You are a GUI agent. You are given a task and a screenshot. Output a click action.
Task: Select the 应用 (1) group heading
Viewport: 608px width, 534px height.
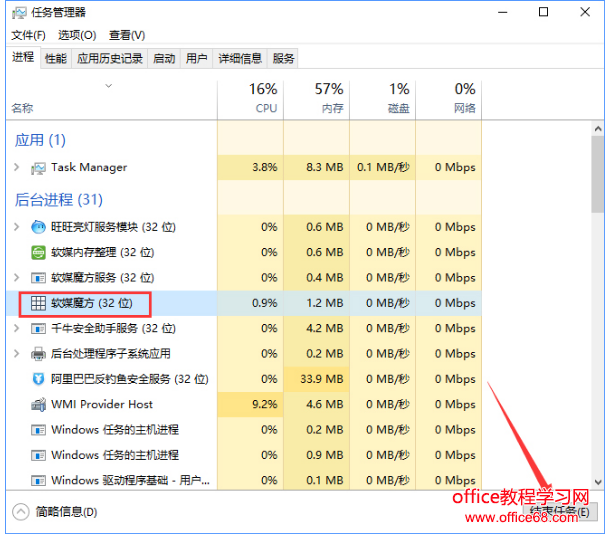40,140
